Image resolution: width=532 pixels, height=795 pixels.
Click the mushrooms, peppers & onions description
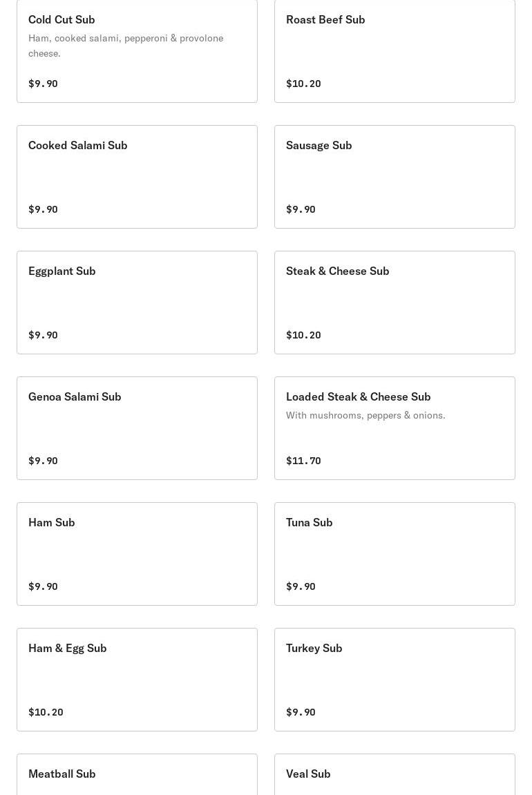[365, 415]
